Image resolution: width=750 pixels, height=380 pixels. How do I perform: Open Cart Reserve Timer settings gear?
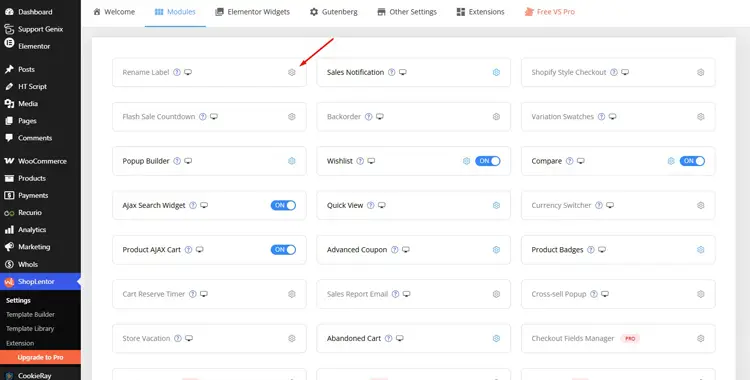pos(292,294)
